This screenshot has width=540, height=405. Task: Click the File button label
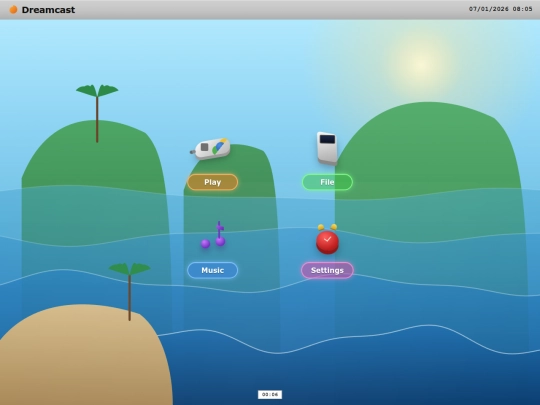(327, 182)
